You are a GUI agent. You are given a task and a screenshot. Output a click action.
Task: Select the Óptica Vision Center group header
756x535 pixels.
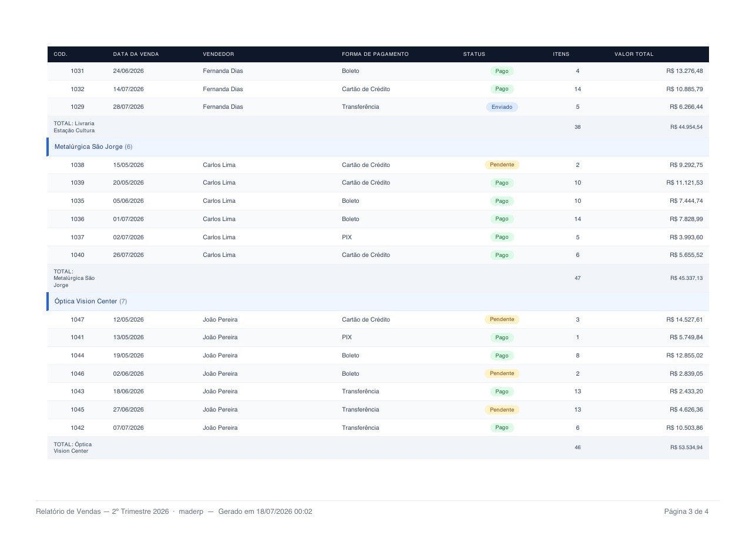pos(378,301)
